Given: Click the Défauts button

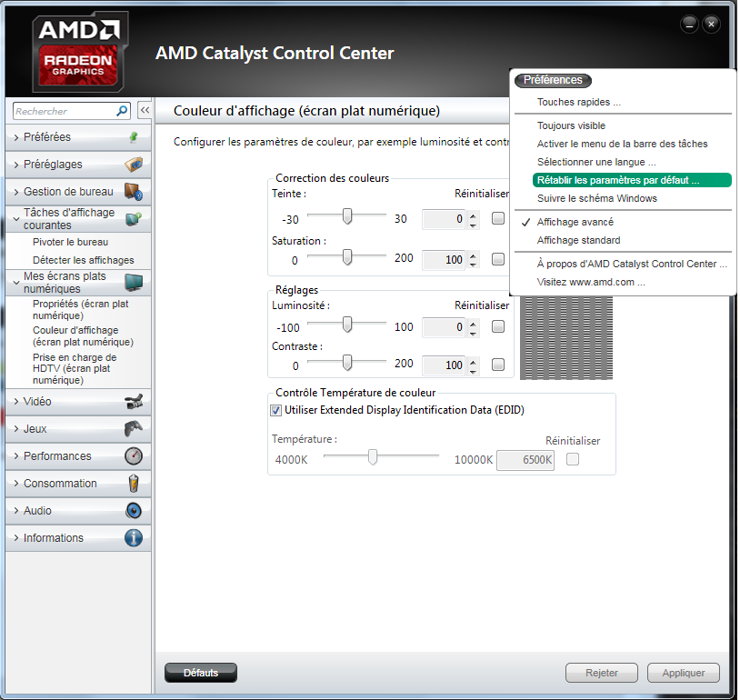Looking at the screenshot, I should tap(201, 673).
